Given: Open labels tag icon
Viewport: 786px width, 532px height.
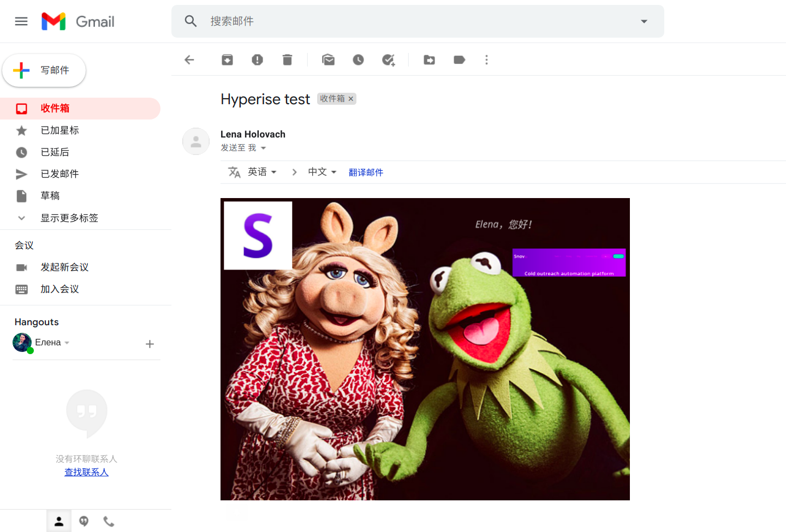Looking at the screenshot, I should [x=460, y=60].
